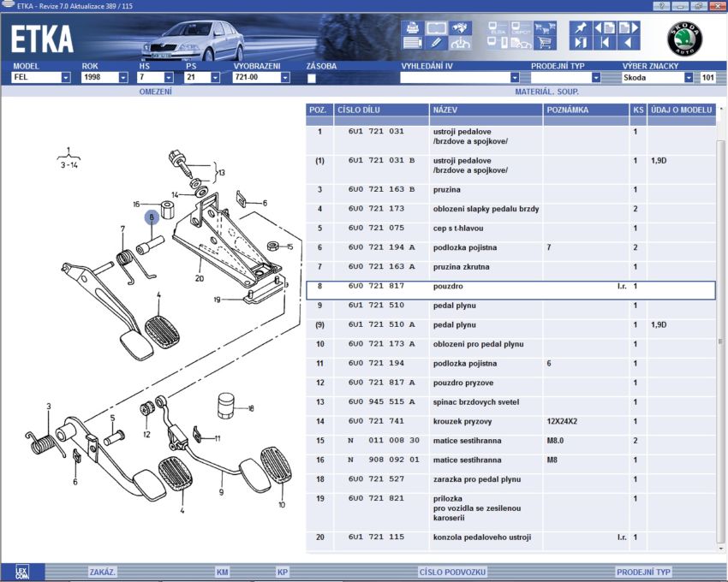Open the MODEL dropdown showing FEL
Viewport: 728px width, 582px height.
pos(41,78)
